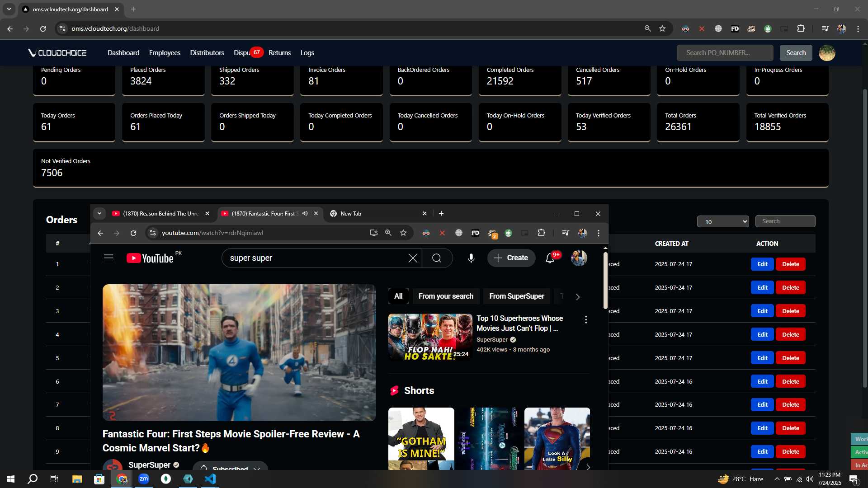The height and width of the screenshot is (488, 868).
Task: Edit order row 1
Action: (762, 264)
